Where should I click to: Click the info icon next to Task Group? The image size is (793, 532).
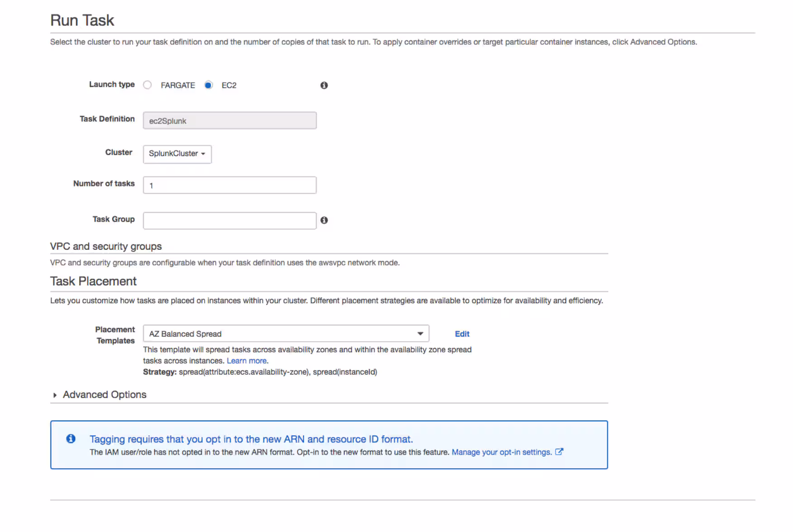click(x=324, y=220)
